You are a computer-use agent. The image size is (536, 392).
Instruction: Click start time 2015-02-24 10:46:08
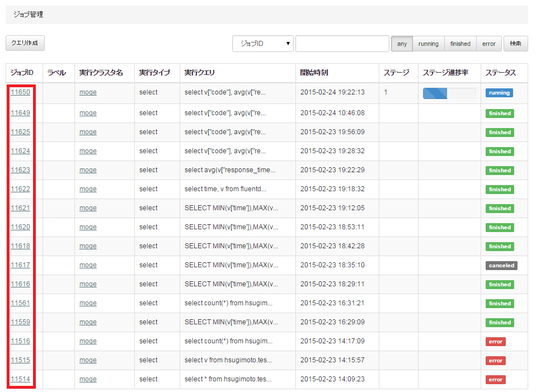[332, 113]
